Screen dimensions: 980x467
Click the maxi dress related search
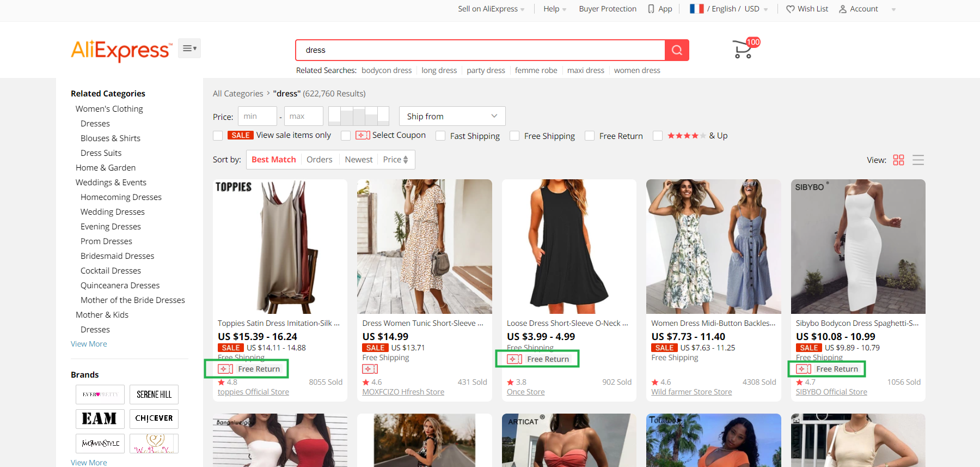click(x=586, y=70)
